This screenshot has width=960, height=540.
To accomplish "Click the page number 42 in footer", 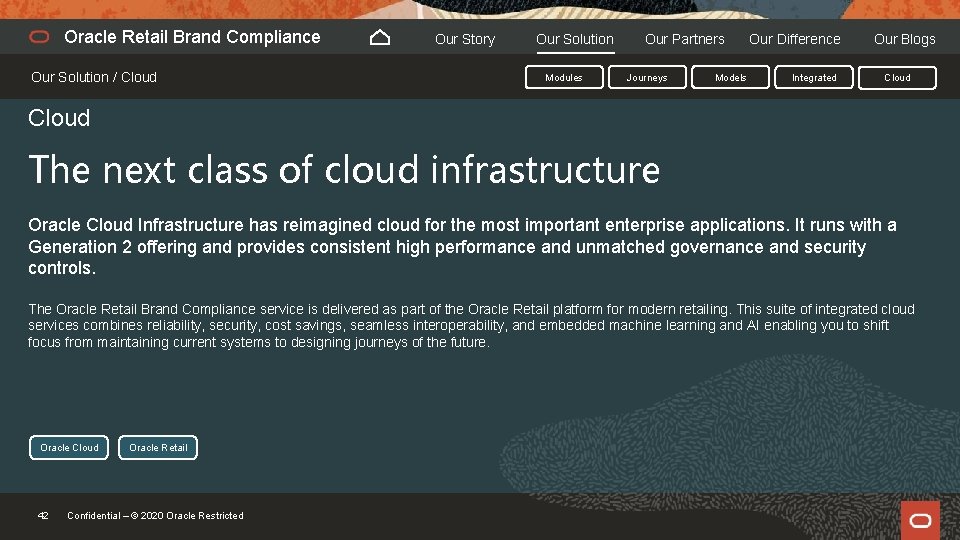I will (x=43, y=516).
